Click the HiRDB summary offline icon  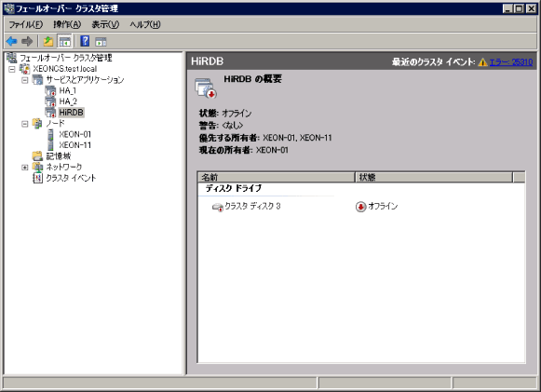point(206,88)
